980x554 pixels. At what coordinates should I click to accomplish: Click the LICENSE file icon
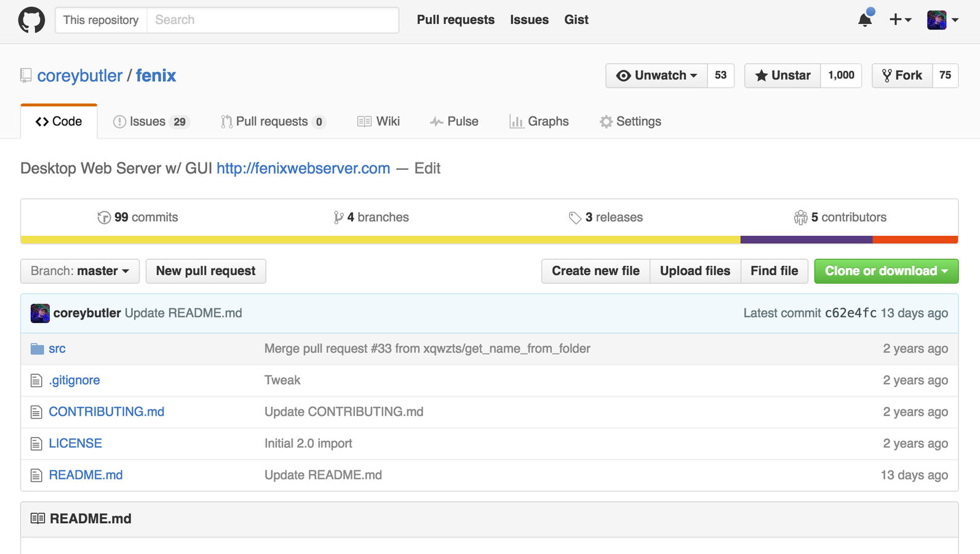click(36, 444)
